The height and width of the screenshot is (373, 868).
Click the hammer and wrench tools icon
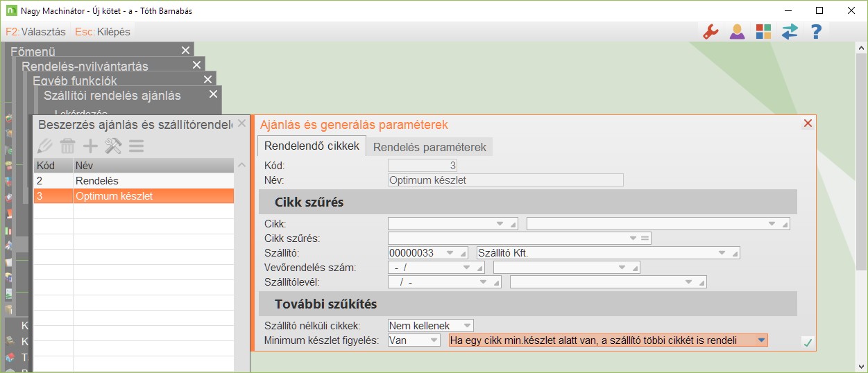(x=113, y=146)
